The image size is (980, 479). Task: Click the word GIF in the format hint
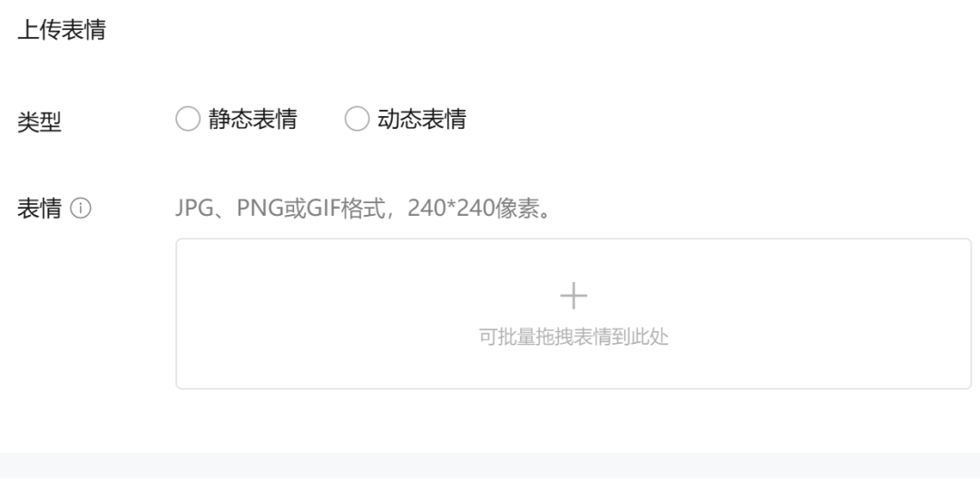pyautogui.click(x=322, y=208)
